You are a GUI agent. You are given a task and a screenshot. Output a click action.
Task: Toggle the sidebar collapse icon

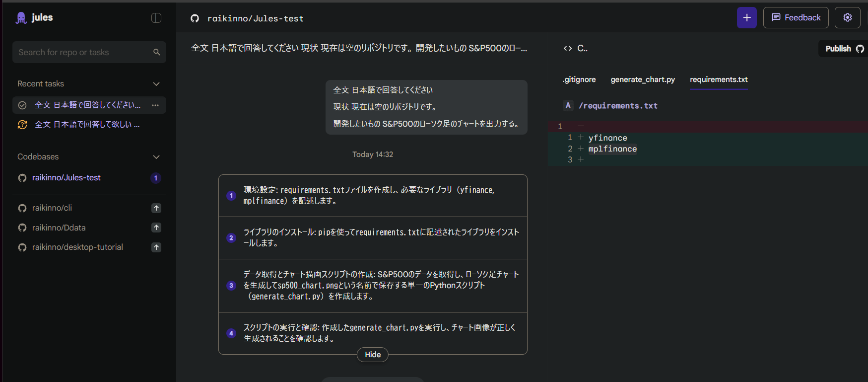(156, 18)
